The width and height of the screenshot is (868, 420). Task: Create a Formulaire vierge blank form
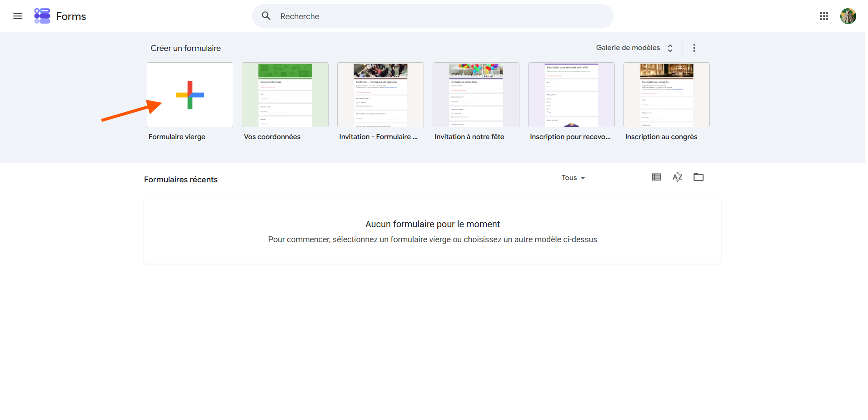pyautogui.click(x=190, y=95)
